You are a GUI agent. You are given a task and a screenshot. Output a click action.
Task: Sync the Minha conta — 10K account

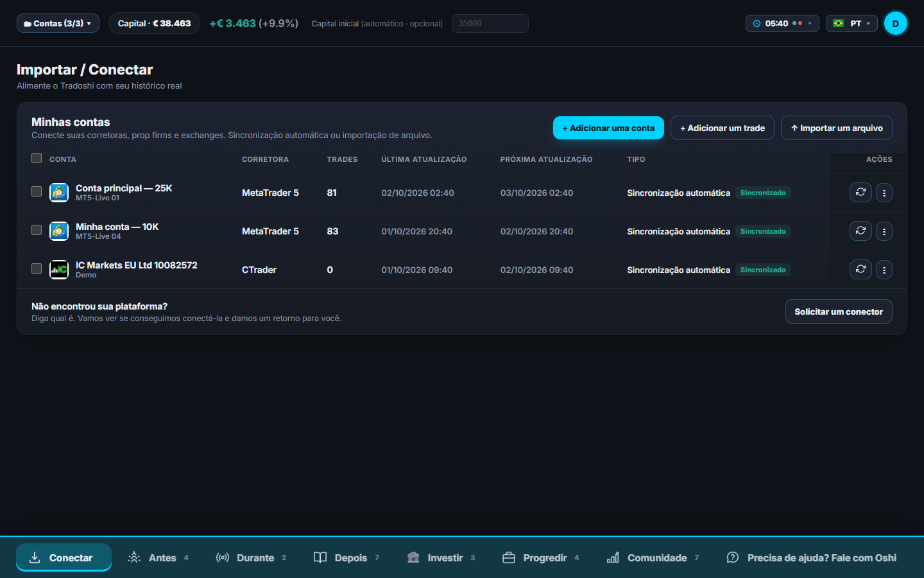860,231
